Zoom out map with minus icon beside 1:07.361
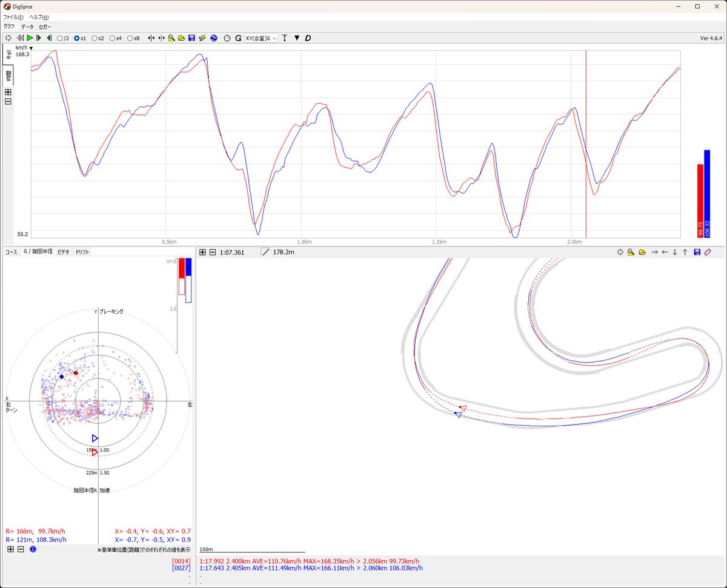The image size is (727, 588). click(x=213, y=252)
